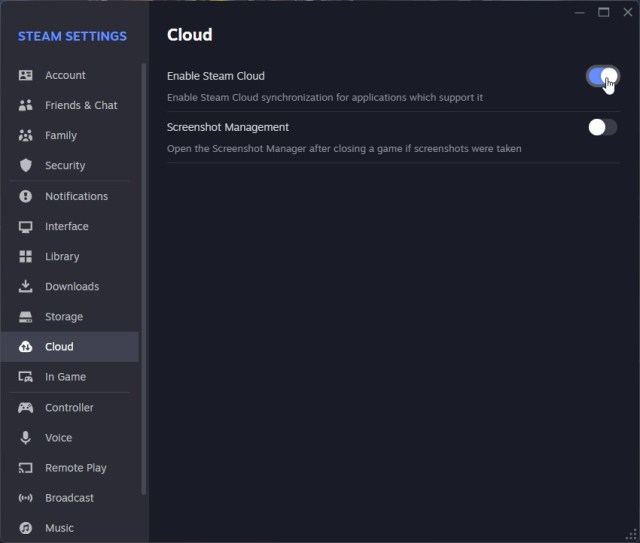Click the STEAM SETTINGS heading
Screen dimensions: 640x543
(x=72, y=36)
